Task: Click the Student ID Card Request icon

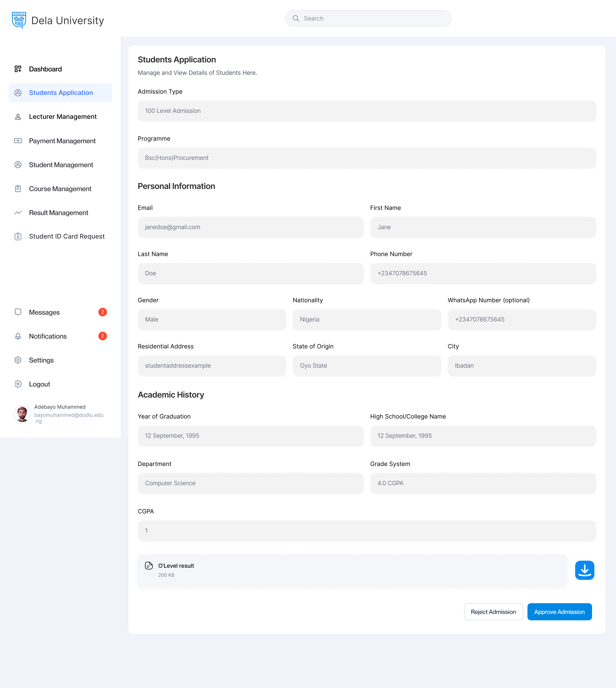Action: point(18,236)
